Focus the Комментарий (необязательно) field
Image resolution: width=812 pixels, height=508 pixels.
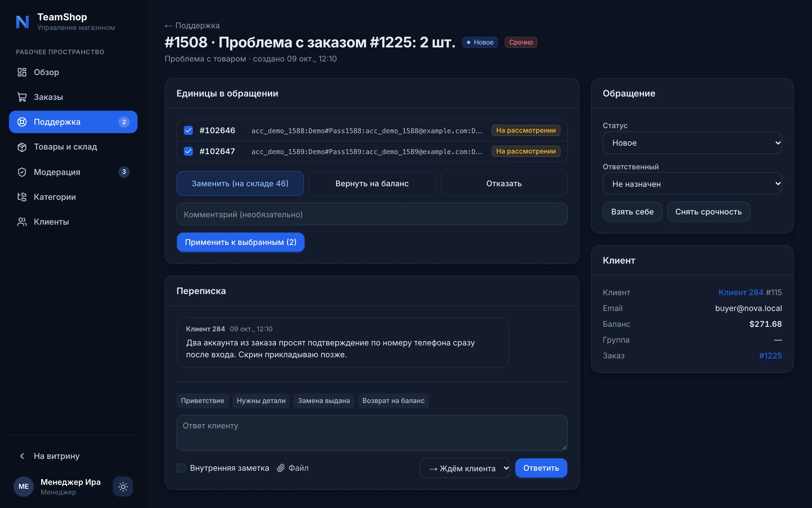click(x=372, y=214)
